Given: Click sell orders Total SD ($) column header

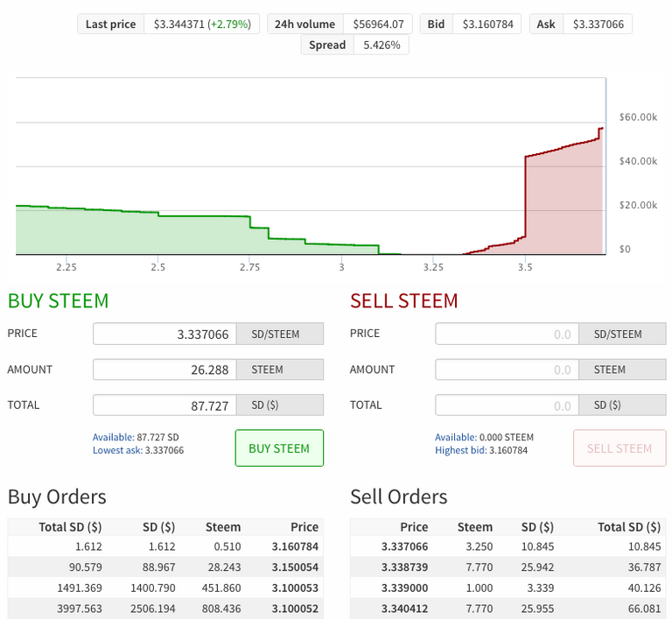Looking at the screenshot, I should (629, 527).
